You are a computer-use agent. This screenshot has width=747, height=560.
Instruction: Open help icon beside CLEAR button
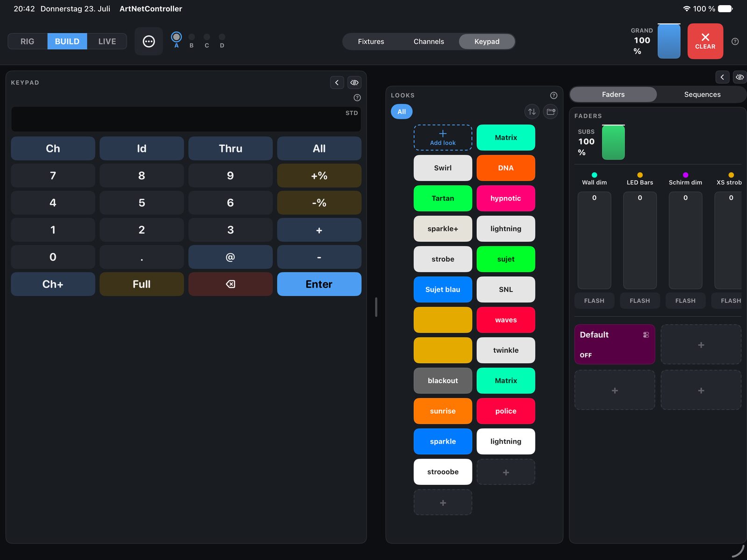click(x=735, y=42)
